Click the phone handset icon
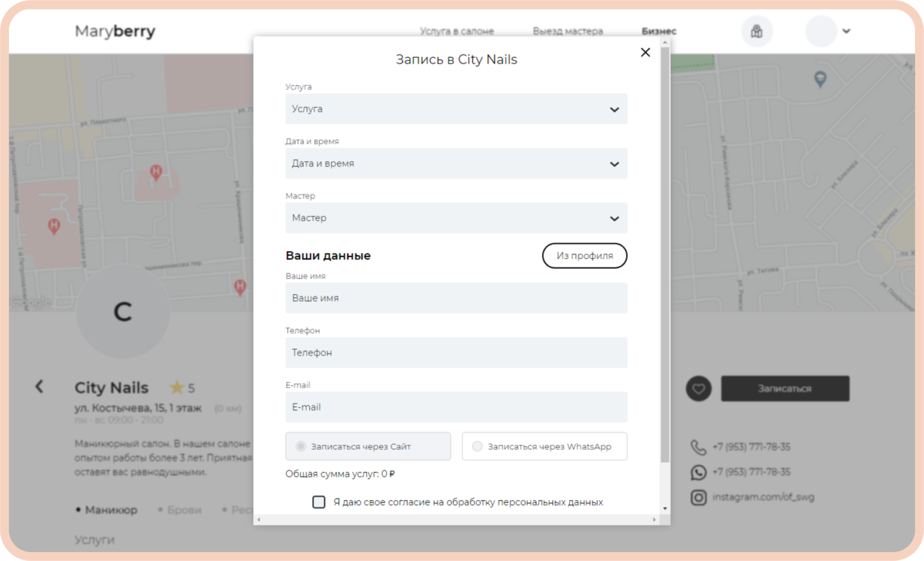 (x=698, y=447)
